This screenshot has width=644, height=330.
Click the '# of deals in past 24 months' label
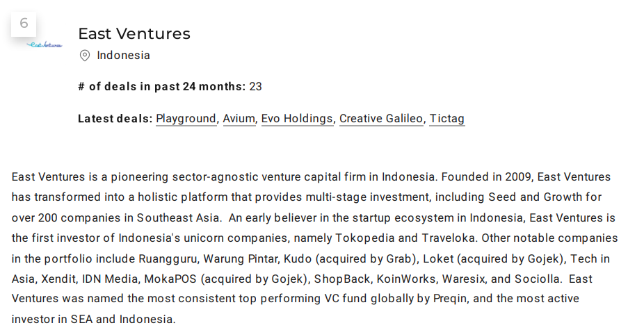162,87
